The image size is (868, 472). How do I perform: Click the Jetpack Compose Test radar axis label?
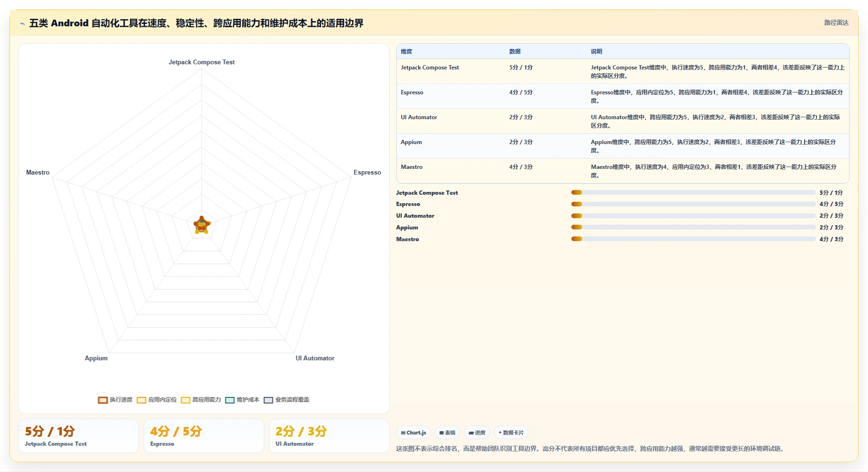coord(201,62)
